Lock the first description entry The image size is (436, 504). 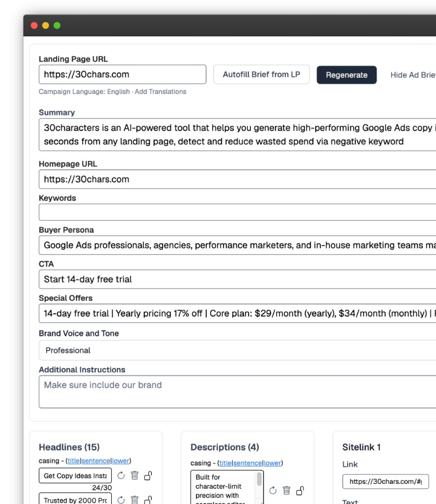tap(300, 490)
